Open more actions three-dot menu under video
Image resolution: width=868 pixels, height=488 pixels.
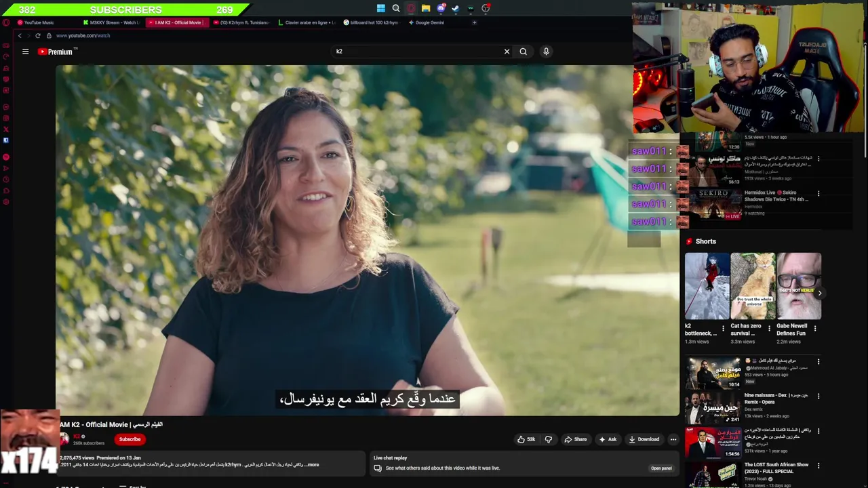pyautogui.click(x=673, y=439)
